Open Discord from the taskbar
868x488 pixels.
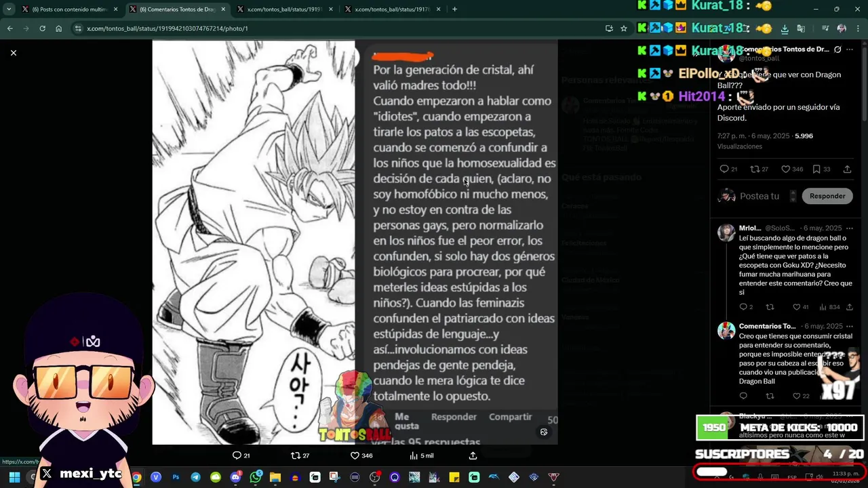pyautogui.click(x=235, y=477)
